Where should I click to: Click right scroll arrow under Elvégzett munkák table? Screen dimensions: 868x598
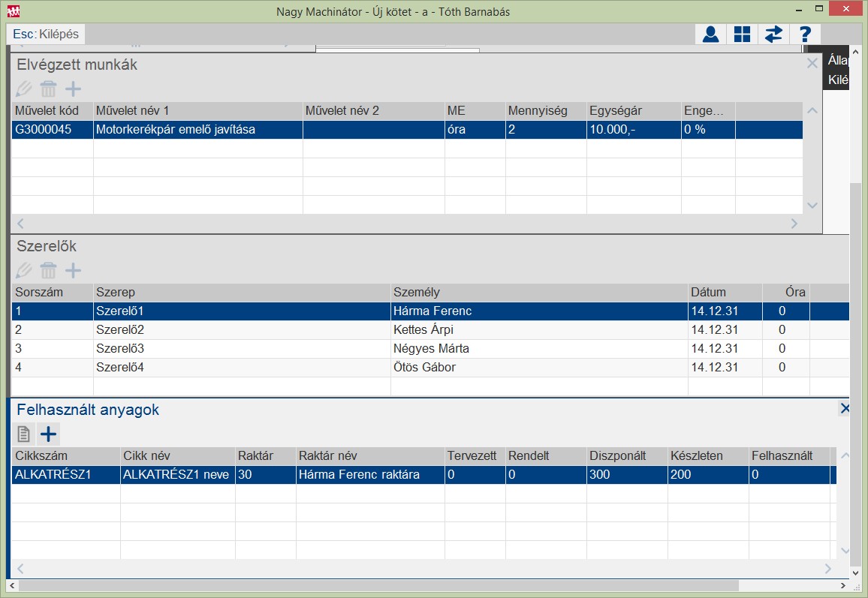[794, 224]
